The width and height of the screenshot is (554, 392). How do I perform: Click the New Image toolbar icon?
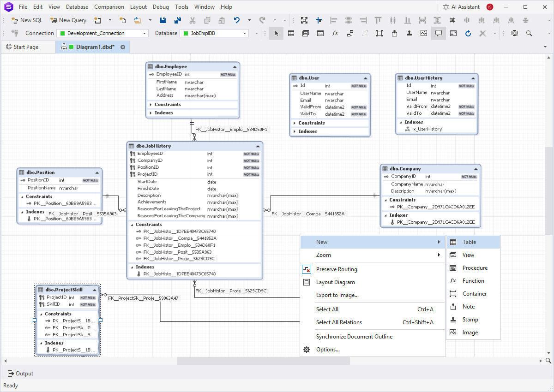click(x=424, y=33)
